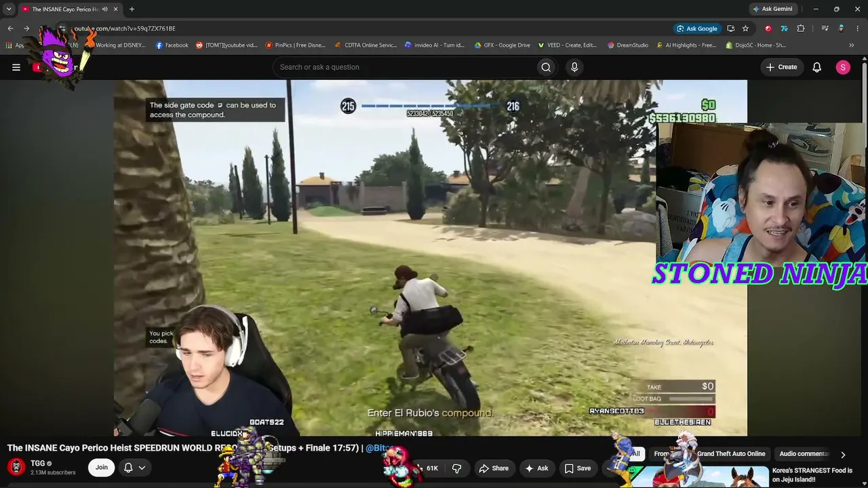Share the video
Viewport: 868px width, 488px height.
pyautogui.click(x=494, y=468)
